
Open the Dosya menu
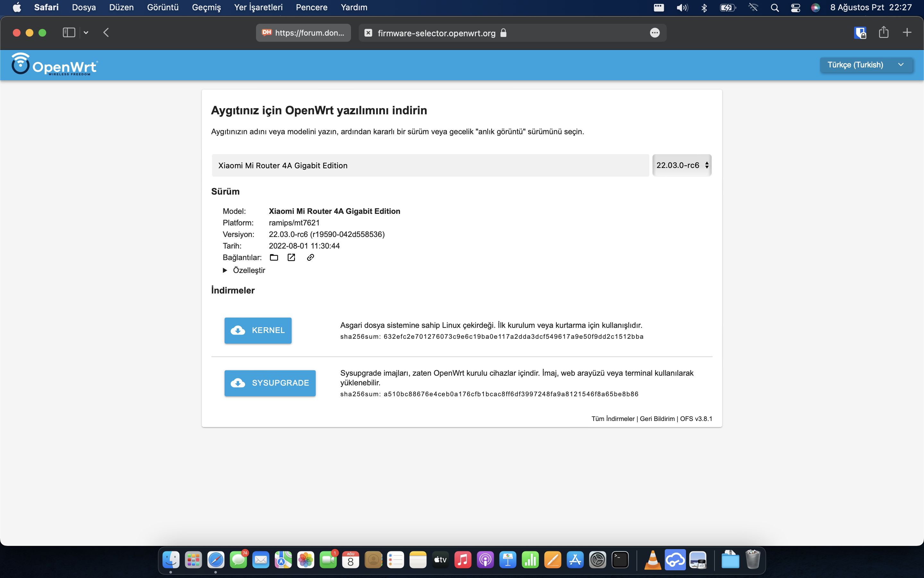point(84,7)
